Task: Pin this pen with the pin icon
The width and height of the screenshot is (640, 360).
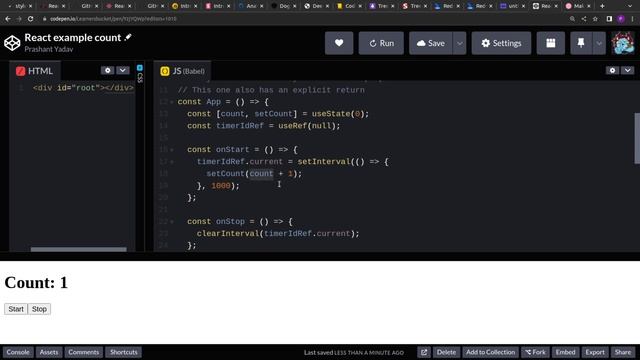Action: (581, 43)
